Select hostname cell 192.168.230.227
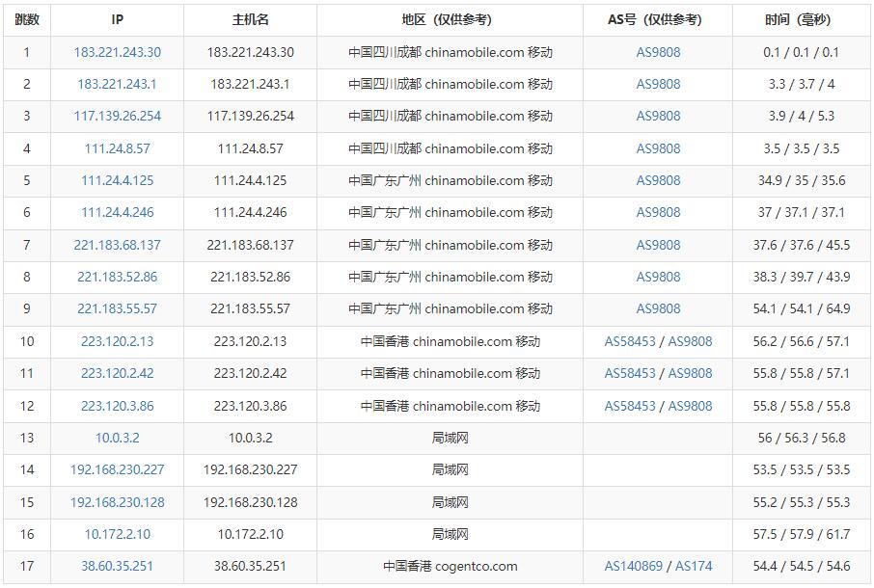 point(250,469)
